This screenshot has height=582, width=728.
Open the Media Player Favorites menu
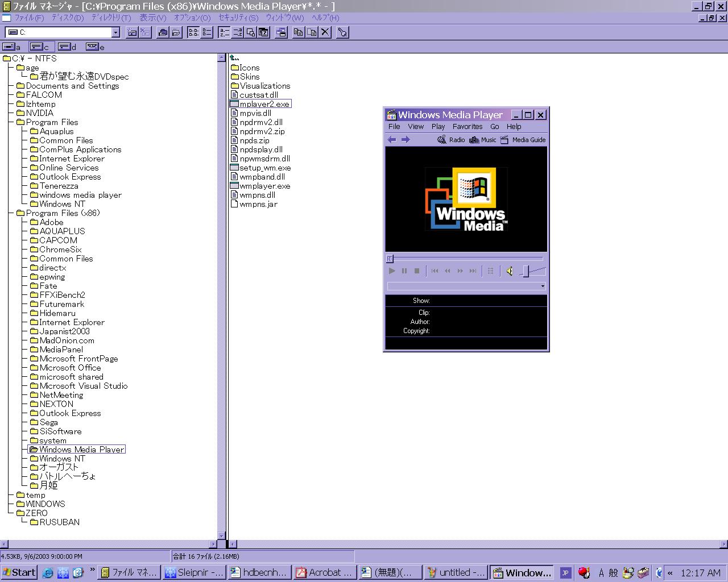[468, 127]
